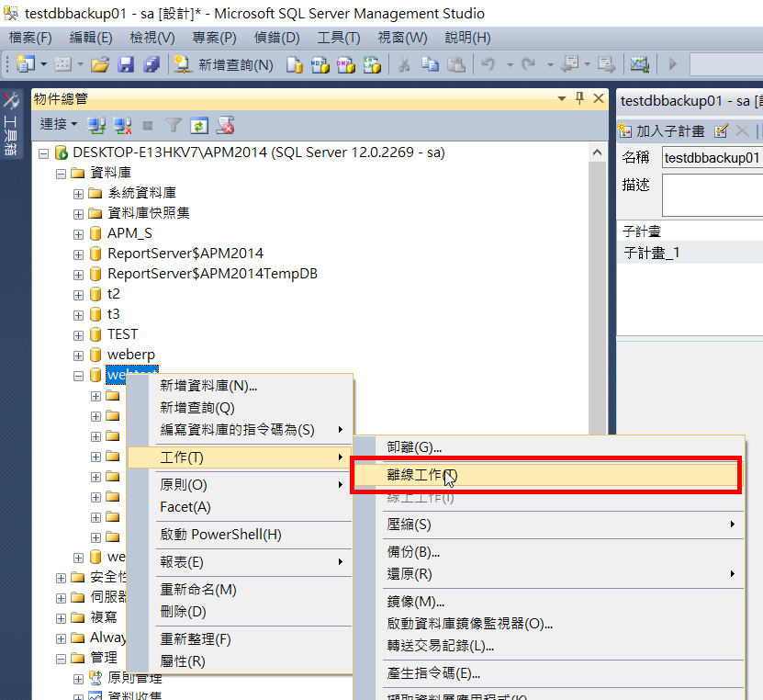This screenshot has height=700, width=763.
Task: Click the 名稱 input field testdbbackup01
Action: pyautogui.click(x=713, y=158)
